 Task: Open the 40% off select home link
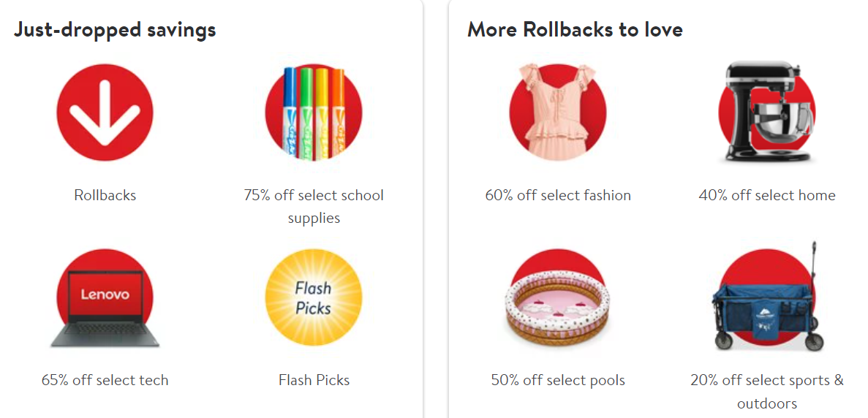pyautogui.click(x=766, y=195)
